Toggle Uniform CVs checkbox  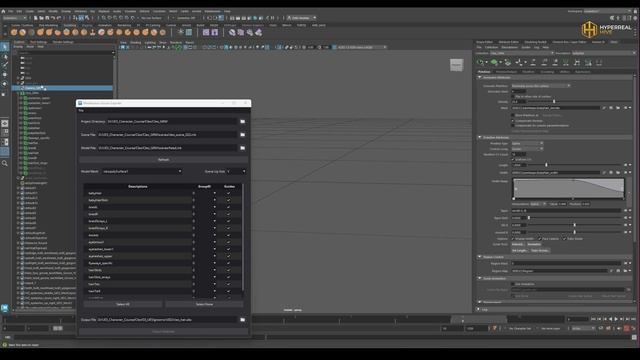point(513,160)
